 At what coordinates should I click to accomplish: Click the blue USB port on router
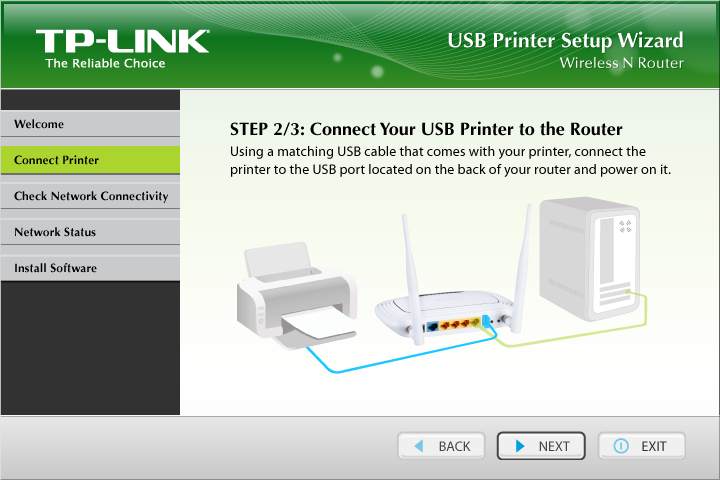pyautogui.click(x=486, y=322)
